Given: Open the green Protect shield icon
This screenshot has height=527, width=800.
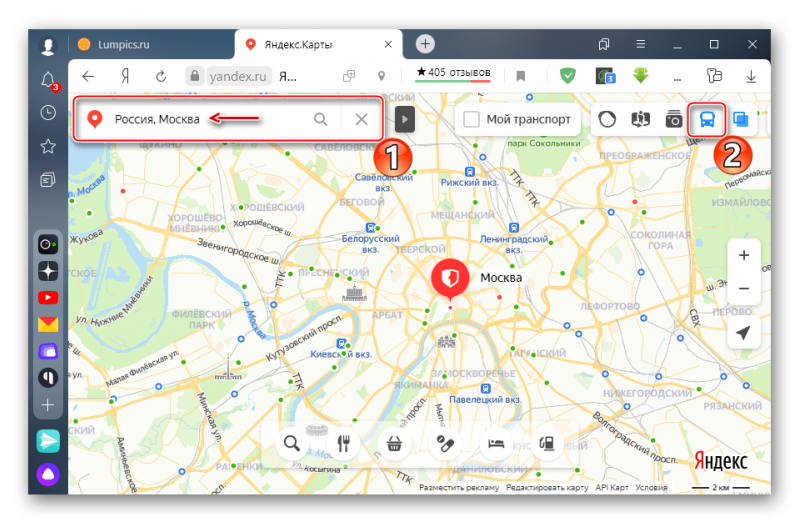Looking at the screenshot, I should pos(567,76).
